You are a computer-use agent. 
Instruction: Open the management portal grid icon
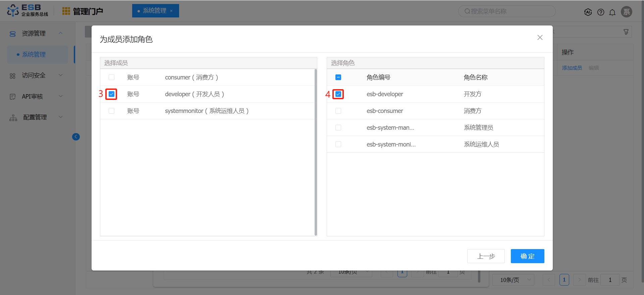(66, 11)
